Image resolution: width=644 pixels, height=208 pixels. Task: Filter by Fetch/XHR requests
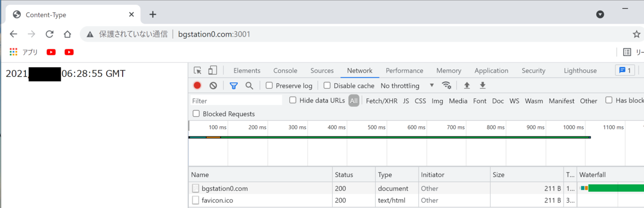(382, 101)
